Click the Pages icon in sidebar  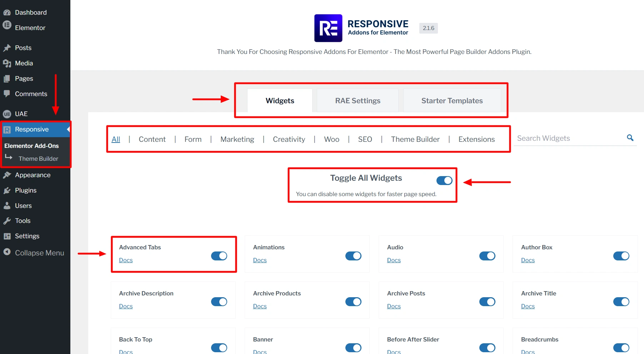pos(7,79)
